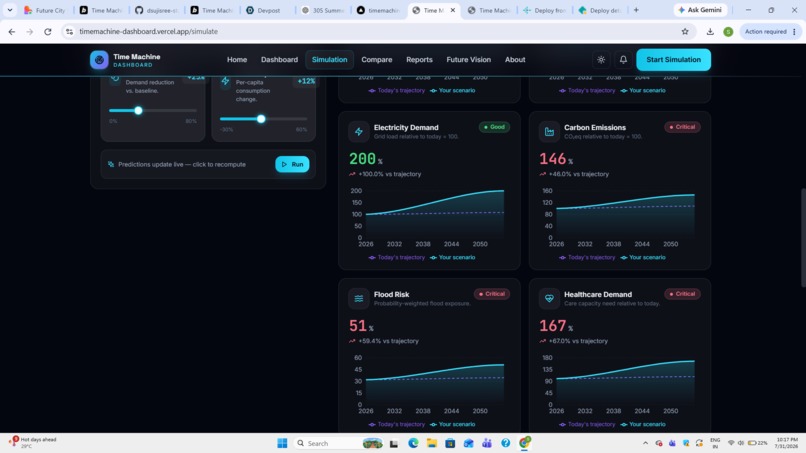Click the 200% Electricity Demand value

365,159
